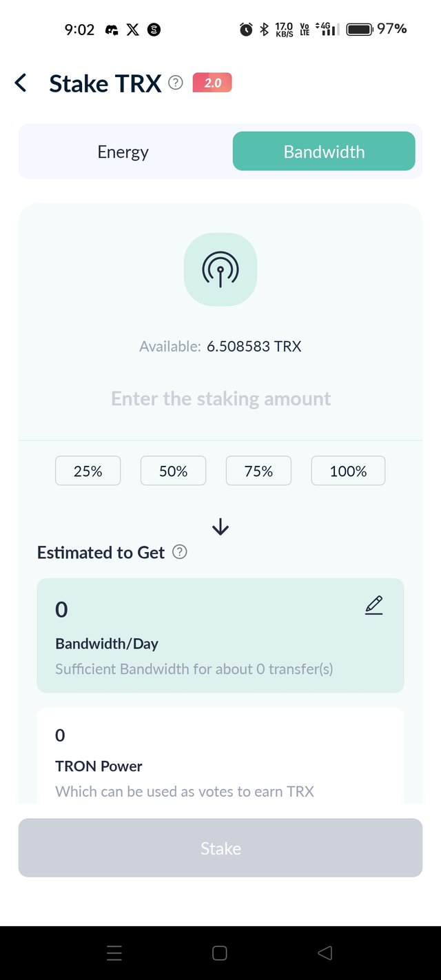
Task: Tap the Stake button
Action: [x=220, y=848]
